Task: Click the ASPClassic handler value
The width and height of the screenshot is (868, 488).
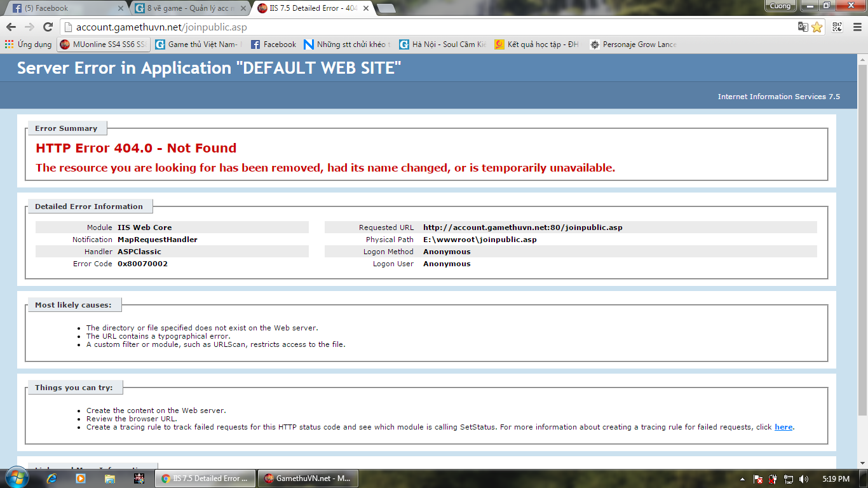Action: click(139, 252)
